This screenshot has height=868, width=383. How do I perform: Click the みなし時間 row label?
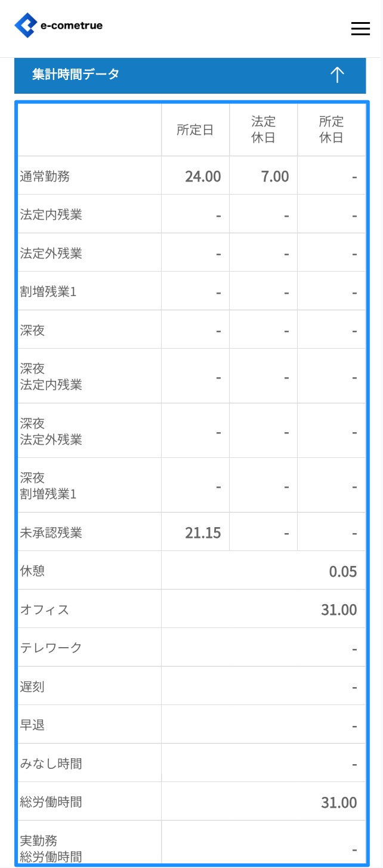pyautogui.click(x=51, y=764)
